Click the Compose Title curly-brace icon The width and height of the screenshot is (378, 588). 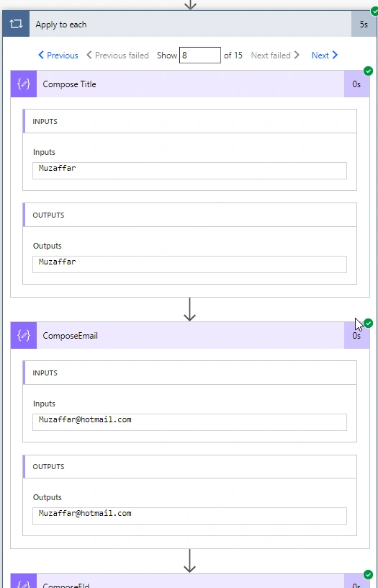pyautogui.click(x=24, y=84)
